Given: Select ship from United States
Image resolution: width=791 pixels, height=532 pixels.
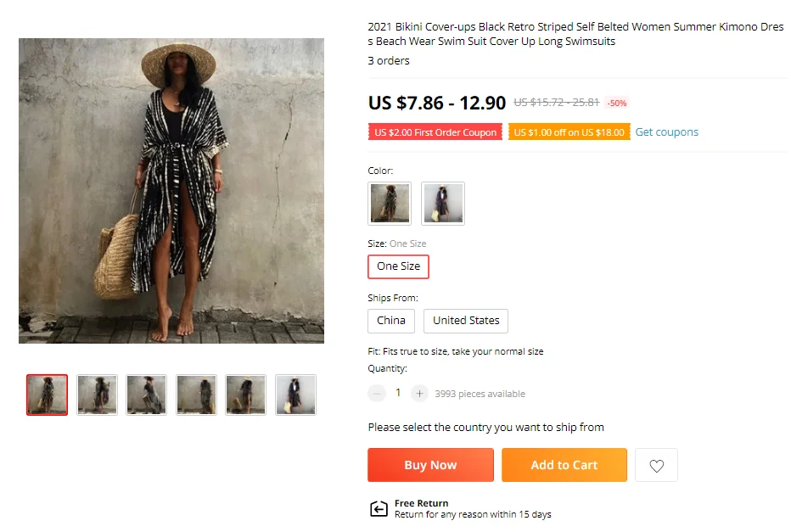Looking at the screenshot, I should tap(466, 321).
